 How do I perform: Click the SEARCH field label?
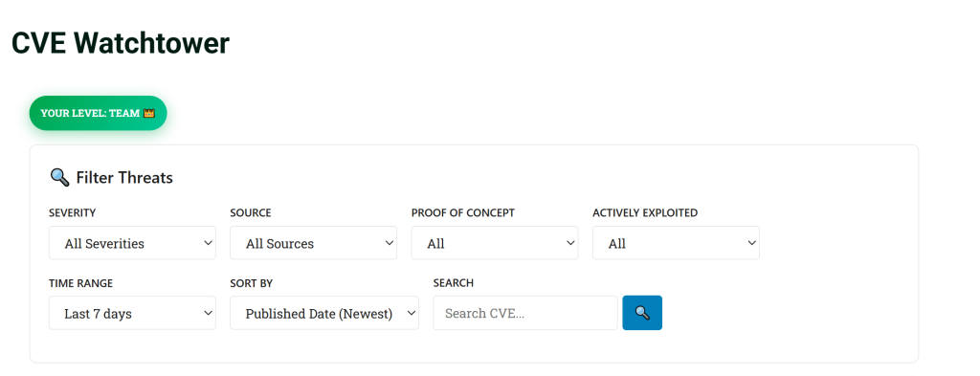coord(453,283)
